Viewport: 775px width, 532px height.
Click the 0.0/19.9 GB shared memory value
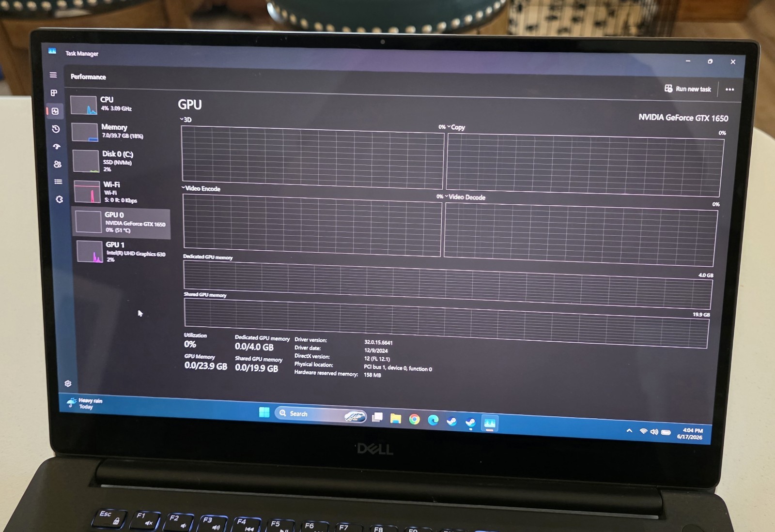(x=256, y=368)
